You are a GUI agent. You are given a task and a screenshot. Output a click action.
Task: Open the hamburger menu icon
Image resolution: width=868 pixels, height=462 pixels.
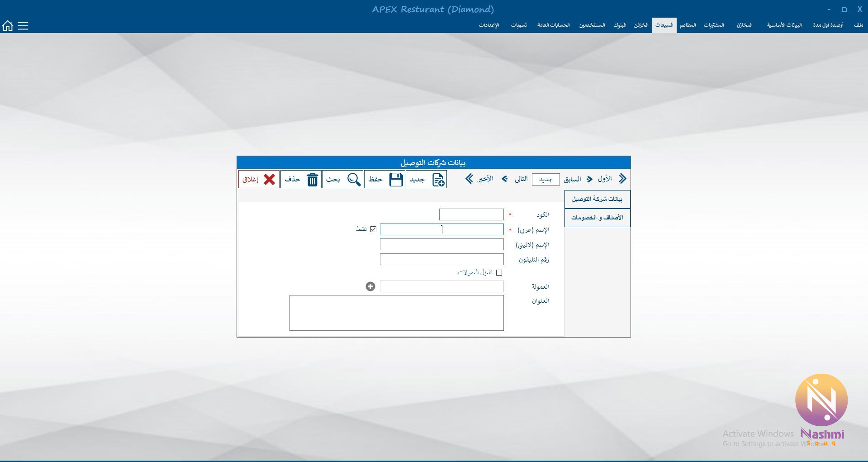[23, 26]
